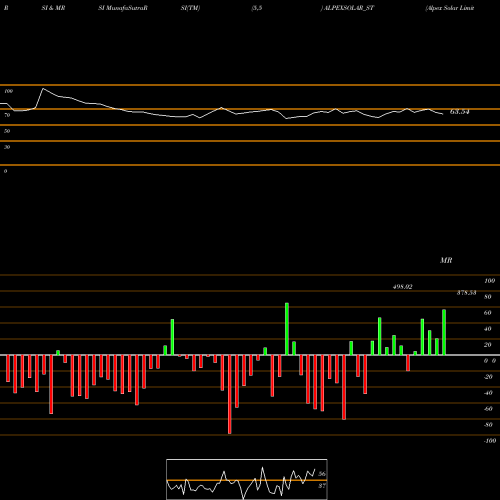Click the '(Alpex Solar Limit' company name text
The image size is (500, 500).
point(450,8)
